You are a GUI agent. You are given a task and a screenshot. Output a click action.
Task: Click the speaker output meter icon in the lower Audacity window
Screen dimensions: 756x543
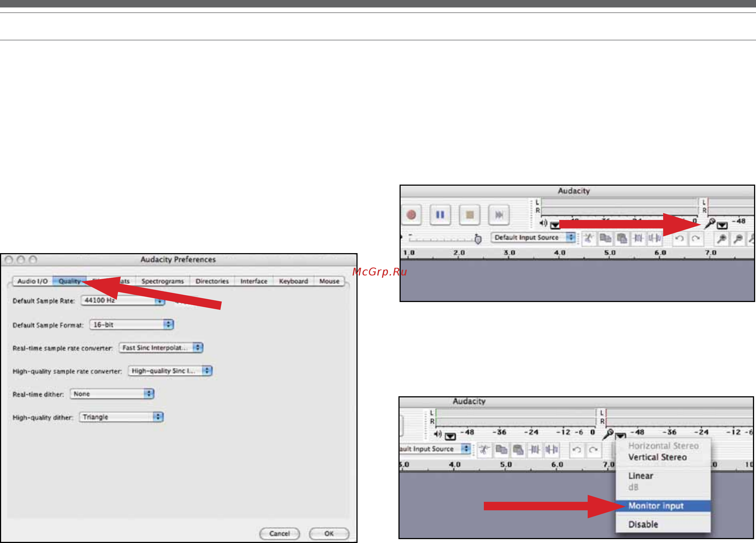click(438, 434)
